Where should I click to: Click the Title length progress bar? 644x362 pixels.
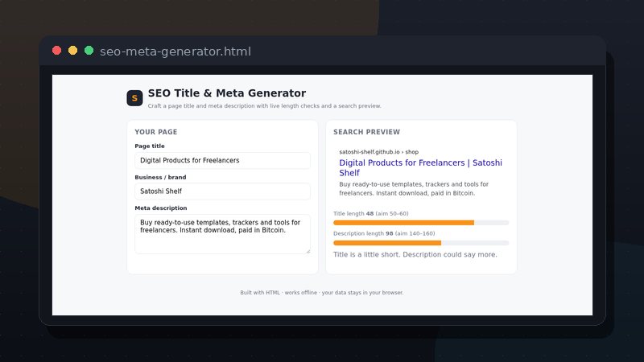421,223
